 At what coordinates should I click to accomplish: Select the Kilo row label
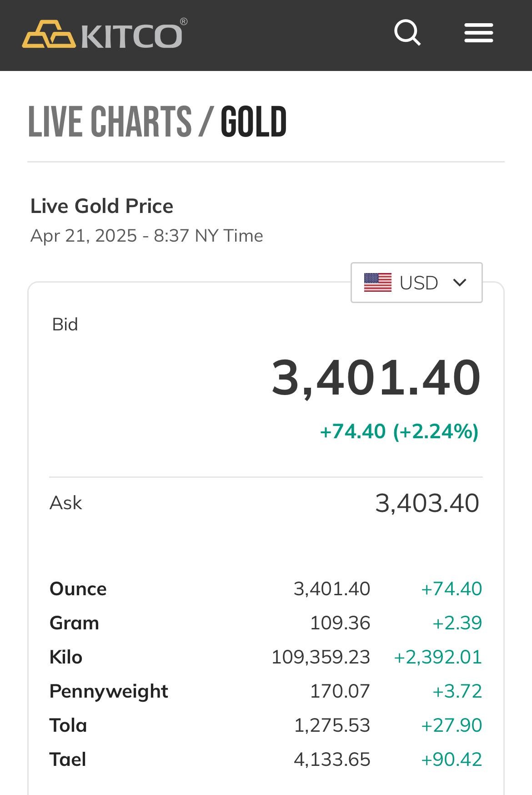[66, 657]
